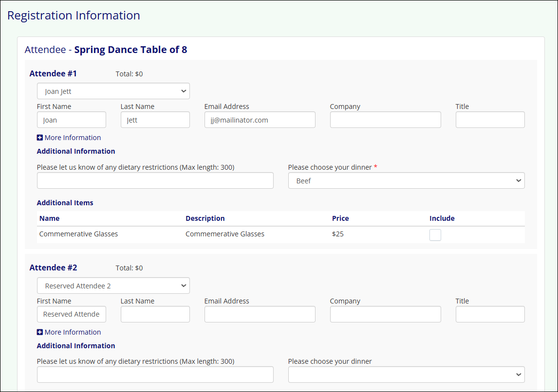The image size is (558, 392).
Task: Click Attendee #2 empty Last Name field
Action: [155, 314]
